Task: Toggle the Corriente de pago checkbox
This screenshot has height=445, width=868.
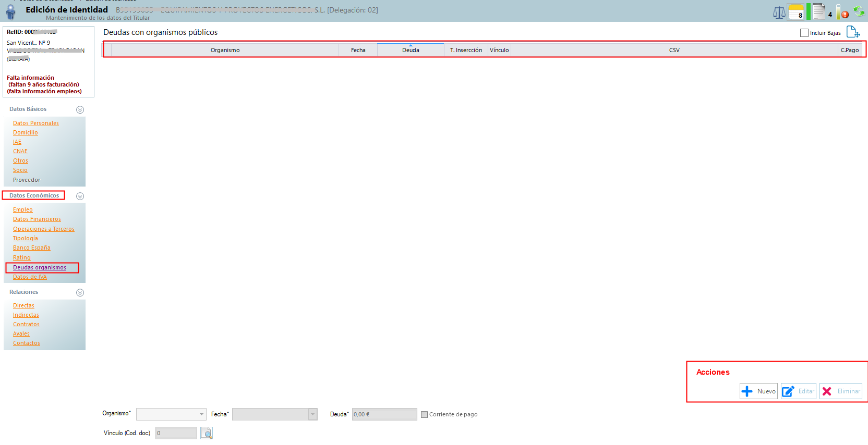Action: 424,415
